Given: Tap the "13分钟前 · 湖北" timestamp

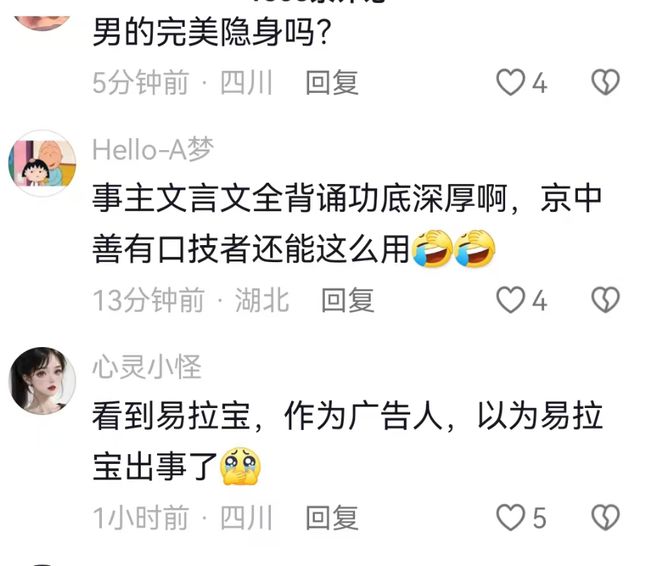Looking at the screenshot, I should coord(191,300).
